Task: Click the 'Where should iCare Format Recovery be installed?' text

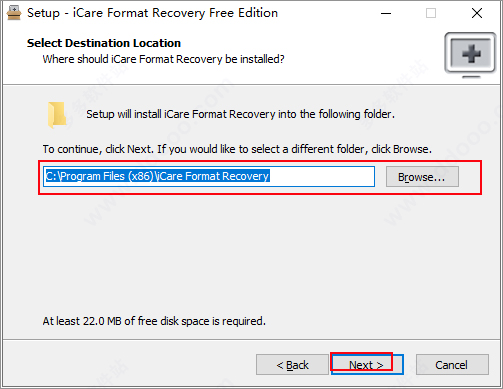Action: pos(163,59)
